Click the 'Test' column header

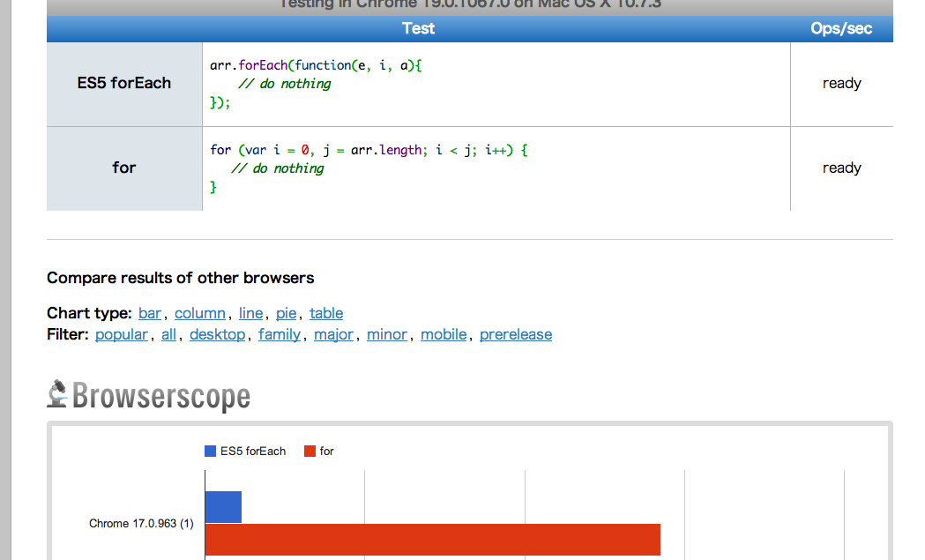[418, 28]
